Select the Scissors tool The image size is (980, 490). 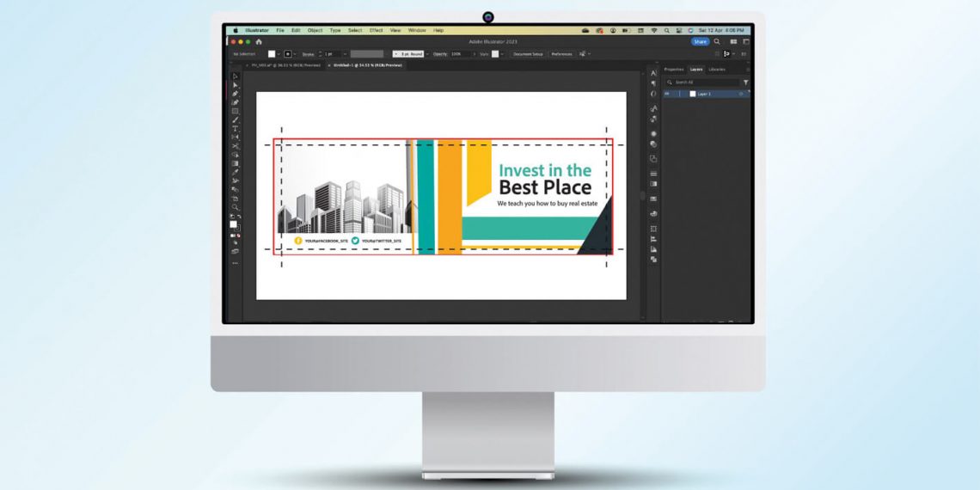[x=235, y=145]
